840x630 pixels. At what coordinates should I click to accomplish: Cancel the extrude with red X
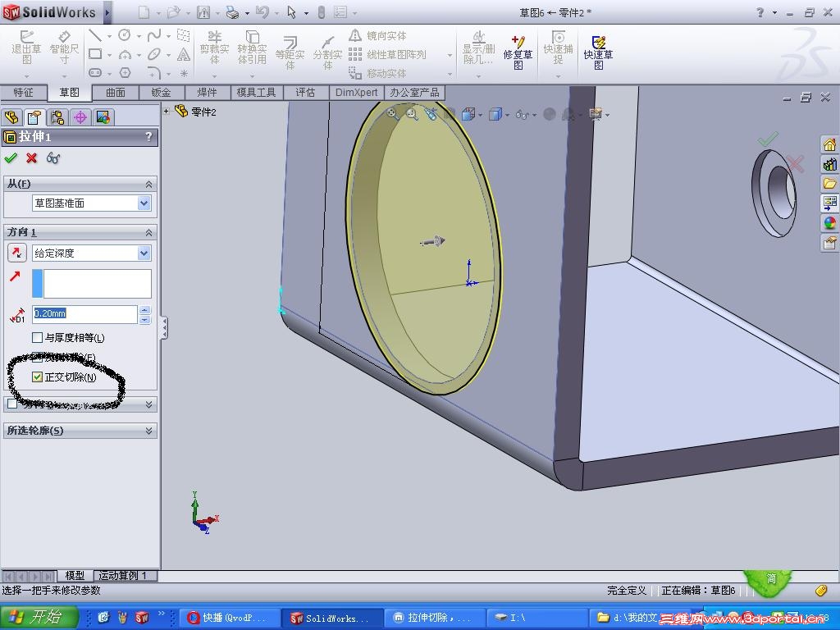pyautogui.click(x=32, y=158)
